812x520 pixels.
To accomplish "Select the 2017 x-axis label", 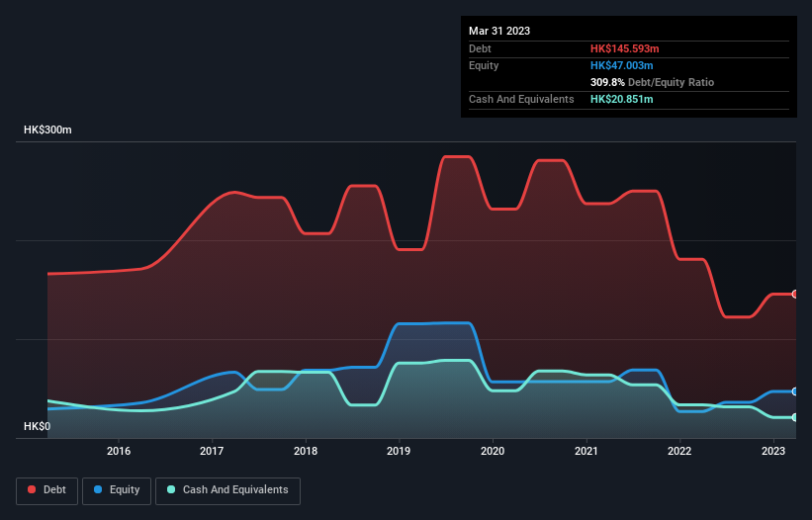I will click(x=212, y=451).
